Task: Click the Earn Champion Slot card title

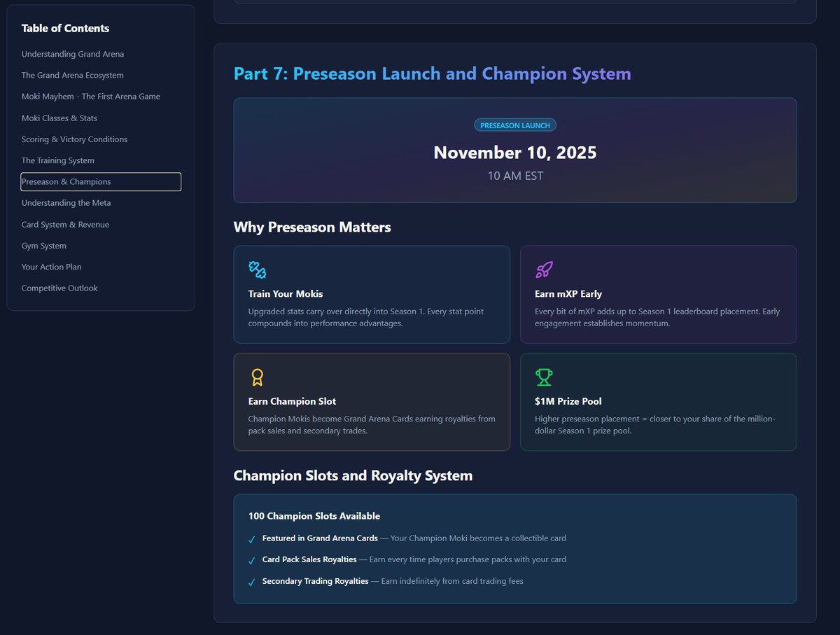Action: (x=292, y=401)
